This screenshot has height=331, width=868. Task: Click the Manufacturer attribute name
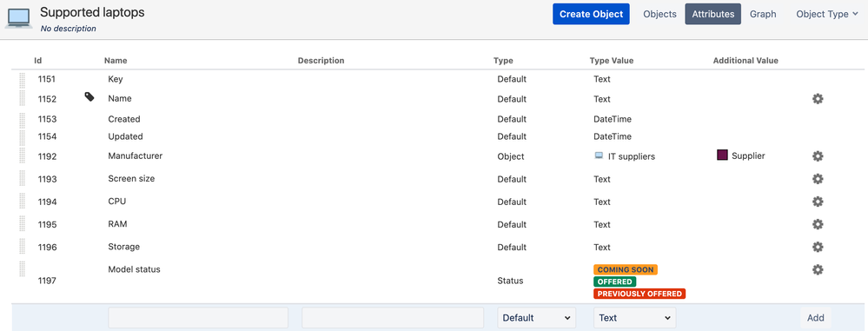click(135, 156)
